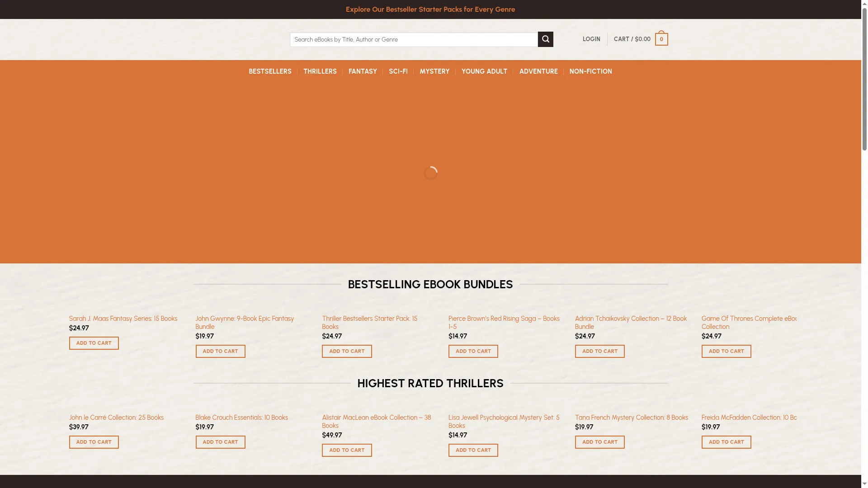The width and height of the screenshot is (868, 488).
Task: Add Alistair MacLean Collection to cart
Action: pos(347,450)
